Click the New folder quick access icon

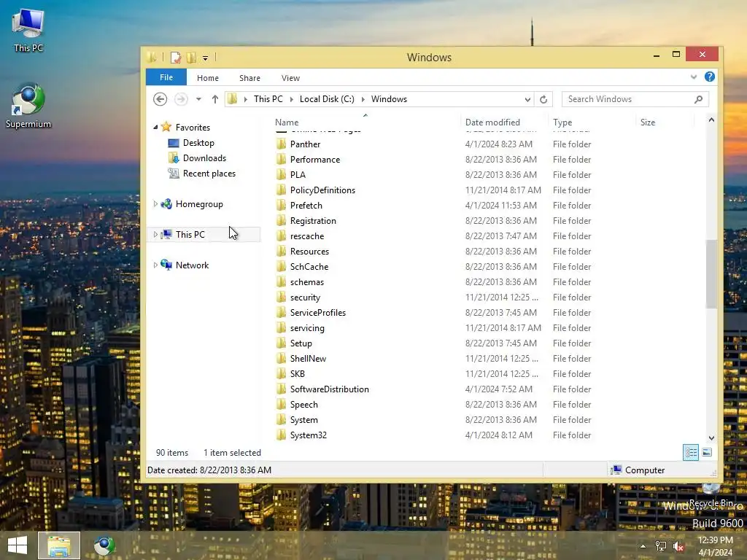(192, 58)
